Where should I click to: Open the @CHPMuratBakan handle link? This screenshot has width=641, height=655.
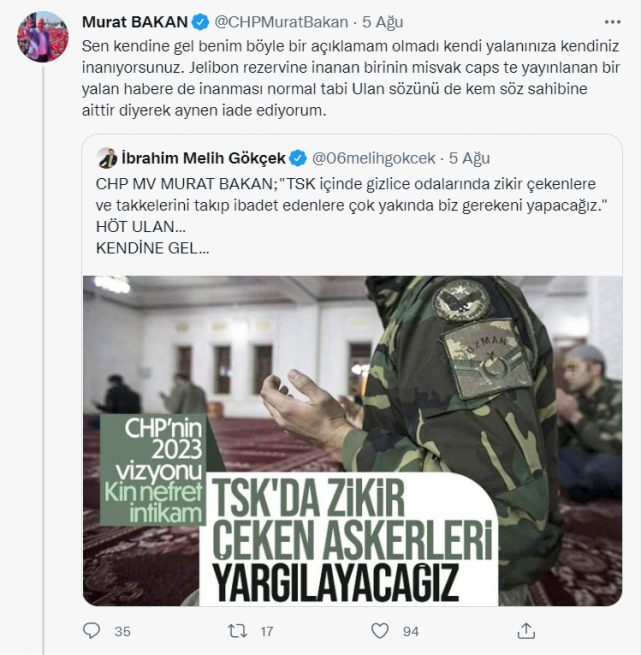tap(281, 22)
